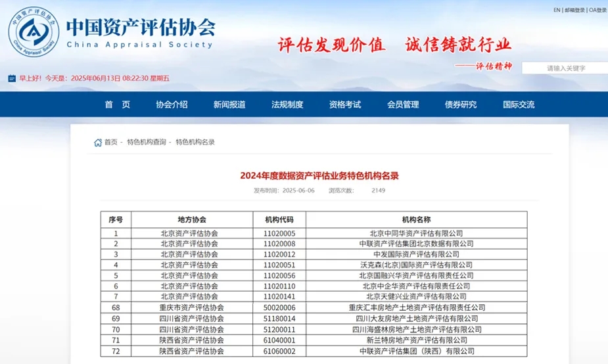Click the 评估发现价值 诚信铸就行业 slogan banner
The width and height of the screenshot is (608, 364).
point(394,45)
